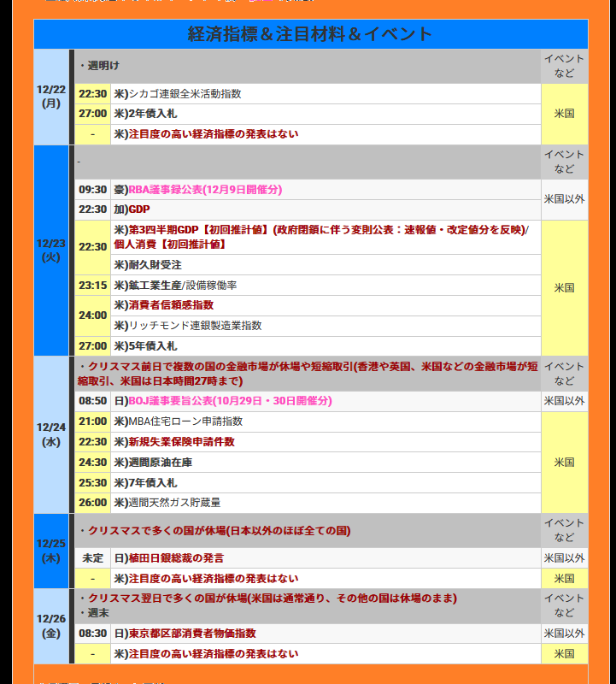Screen dimensions: 616x684
Task: Click クリスマス翌日で多くの国が休場 note
Action: 268,598
